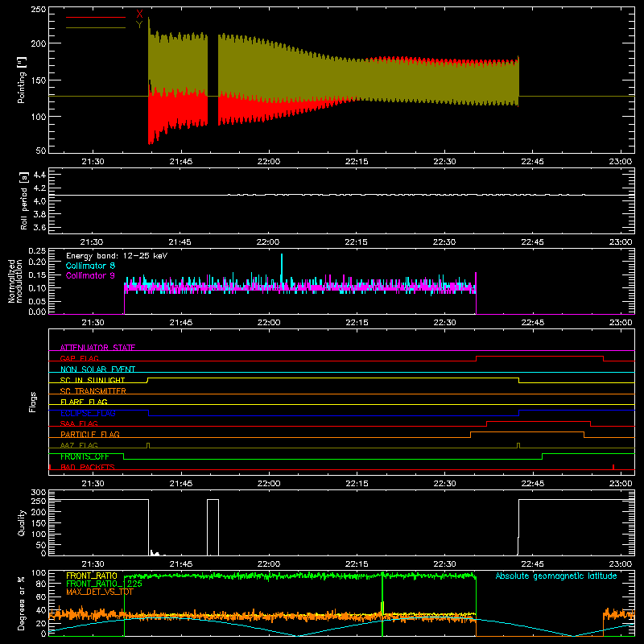This screenshot has width=644, height=644.
Task: Click the FLARE_FLAG label
Action: (x=84, y=402)
